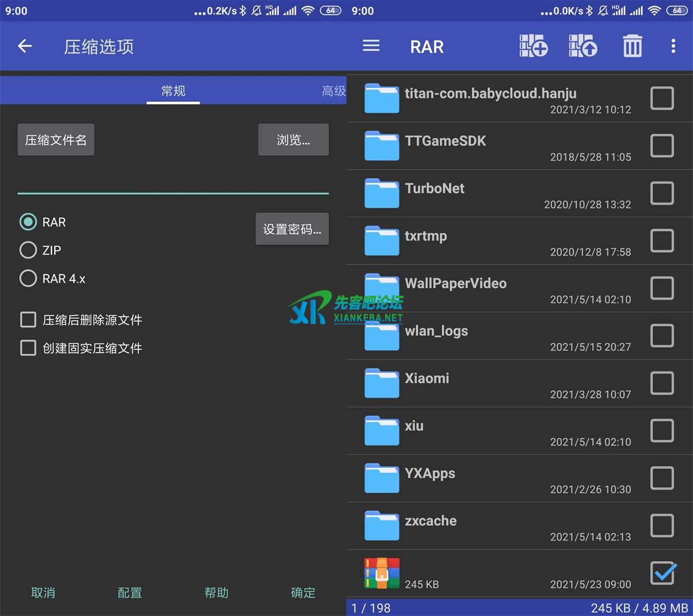Tap the archive name input field
Screen dimensions: 693x616
173,180
